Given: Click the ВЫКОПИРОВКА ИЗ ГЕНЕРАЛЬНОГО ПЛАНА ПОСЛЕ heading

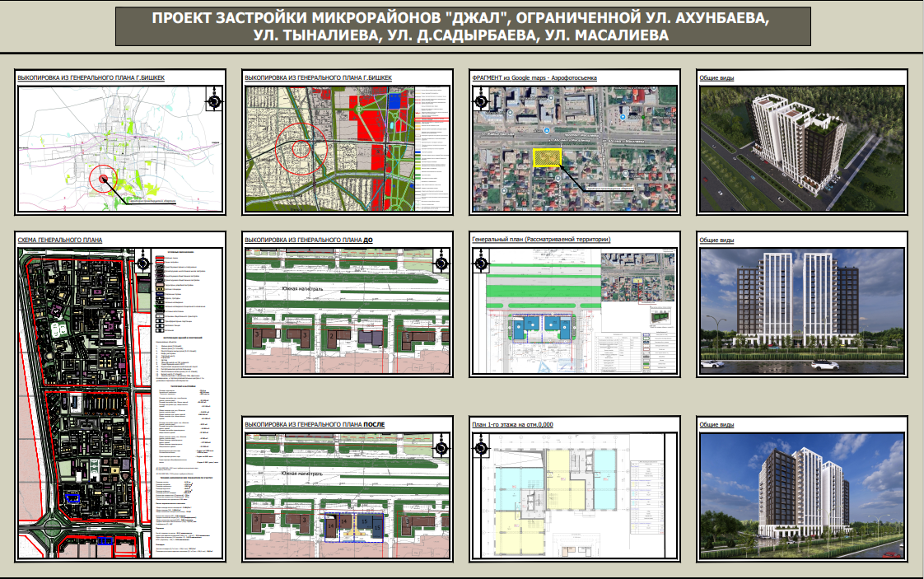Looking at the screenshot, I should click(315, 425).
